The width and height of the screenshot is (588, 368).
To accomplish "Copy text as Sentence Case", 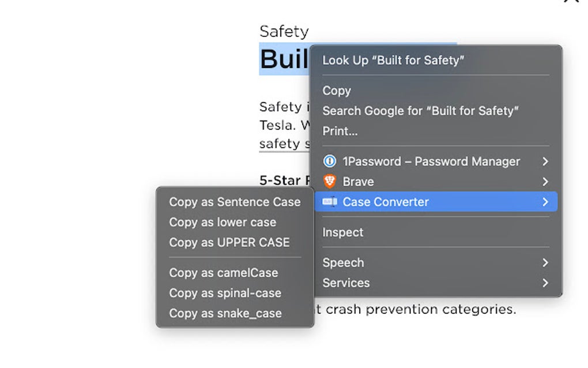I will [235, 202].
